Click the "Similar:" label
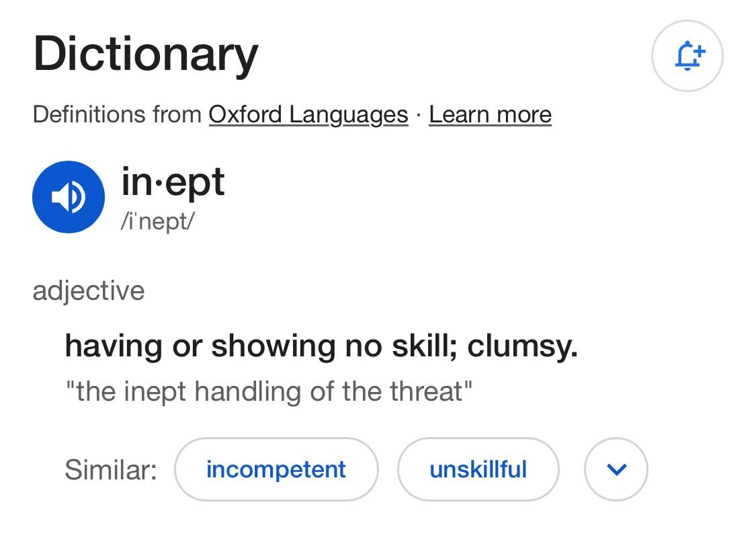The width and height of the screenshot is (756, 546). tap(111, 469)
